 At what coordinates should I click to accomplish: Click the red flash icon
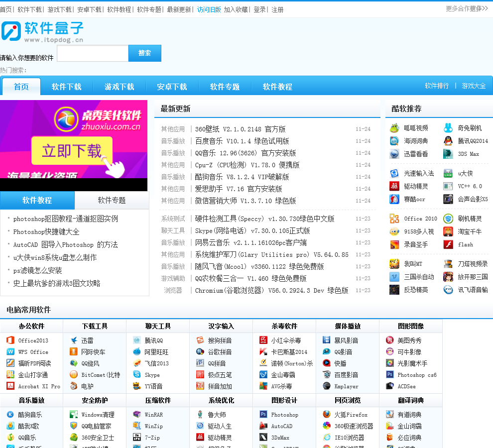448,244
